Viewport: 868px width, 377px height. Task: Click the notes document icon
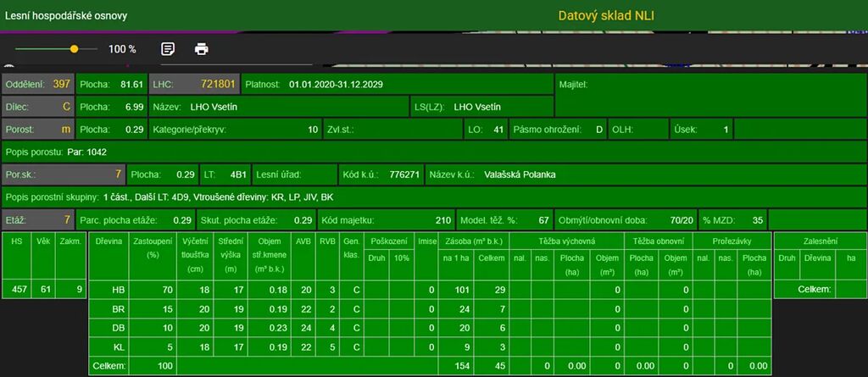click(x=168, y=49)
